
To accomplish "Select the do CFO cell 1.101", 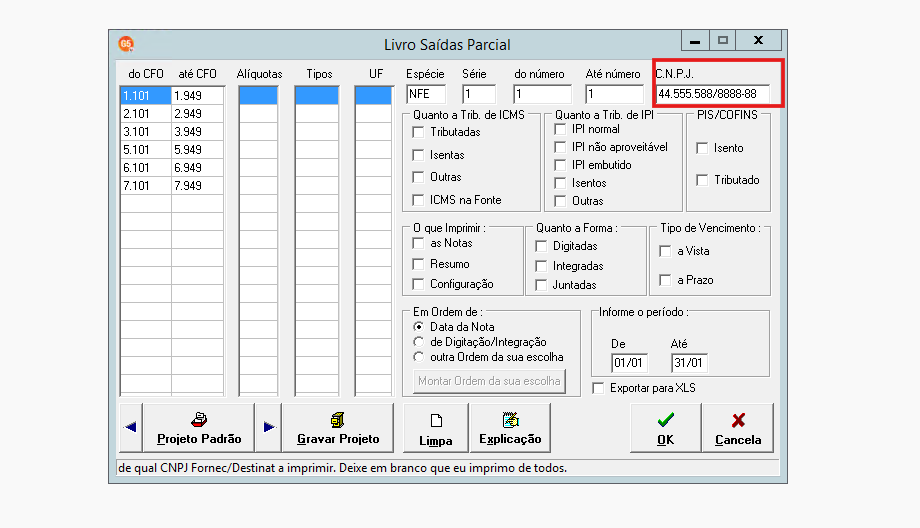I will [146, 96].
